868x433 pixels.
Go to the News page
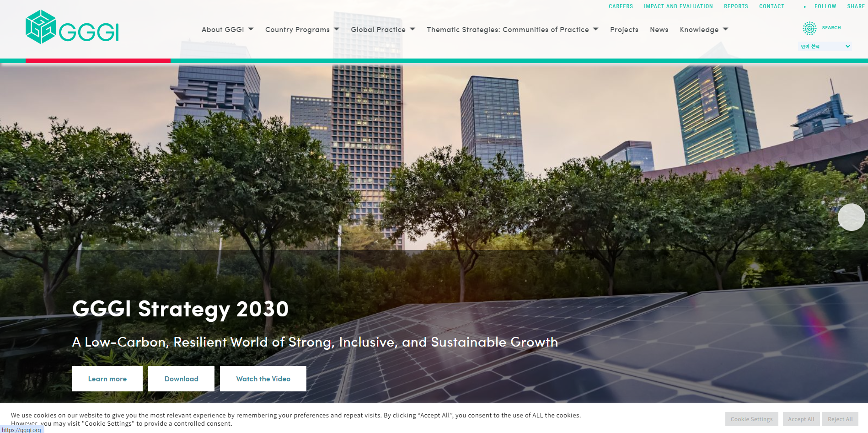pos(659,30)
